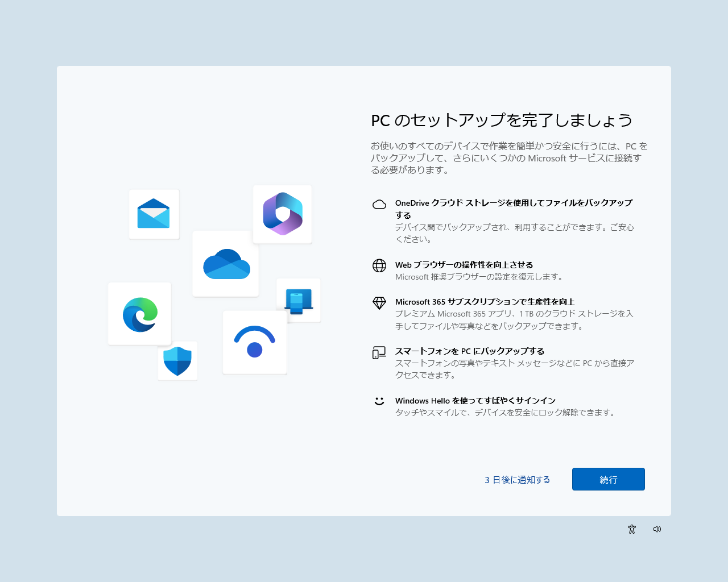The height and width of the screenshot is (582, 728).
Task: Click the smiley icon for Windows Hello
Action: tap(379, 401)
